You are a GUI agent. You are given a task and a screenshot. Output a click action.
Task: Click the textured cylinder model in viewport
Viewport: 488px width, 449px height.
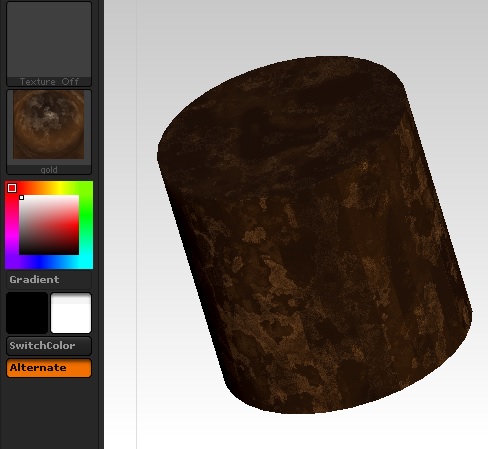314,235
